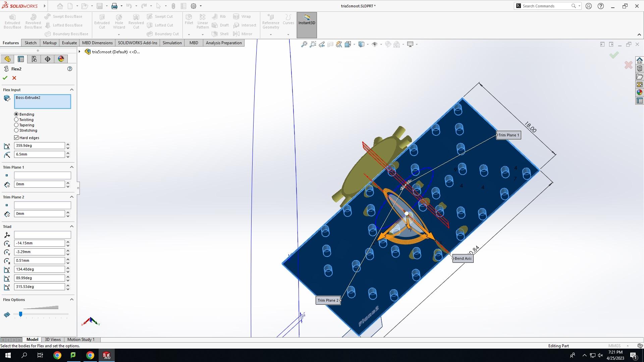Open the Reference Geometry dropdown arrow

click(x=271, y=35)
